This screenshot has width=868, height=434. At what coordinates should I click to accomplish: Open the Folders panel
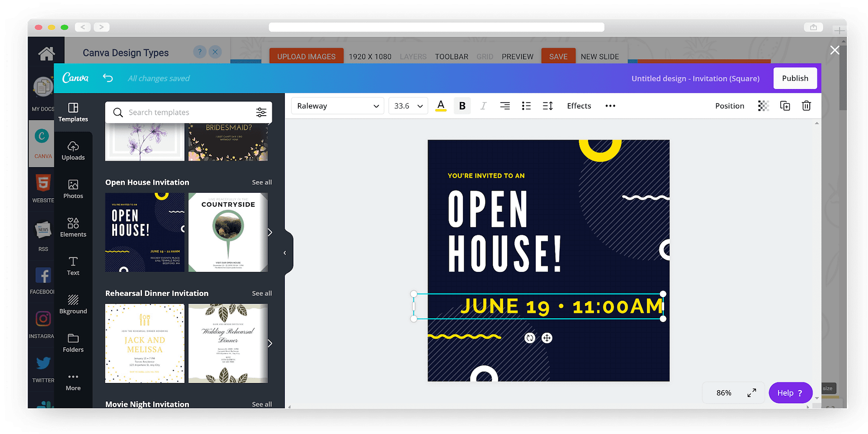pyautogui.click(x=73, y=343)
